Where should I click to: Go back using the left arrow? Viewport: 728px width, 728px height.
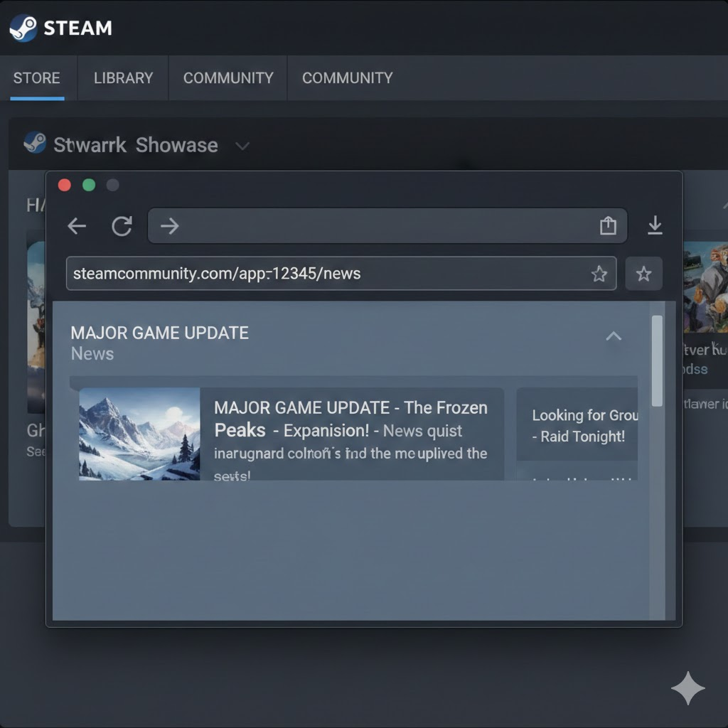77,226
